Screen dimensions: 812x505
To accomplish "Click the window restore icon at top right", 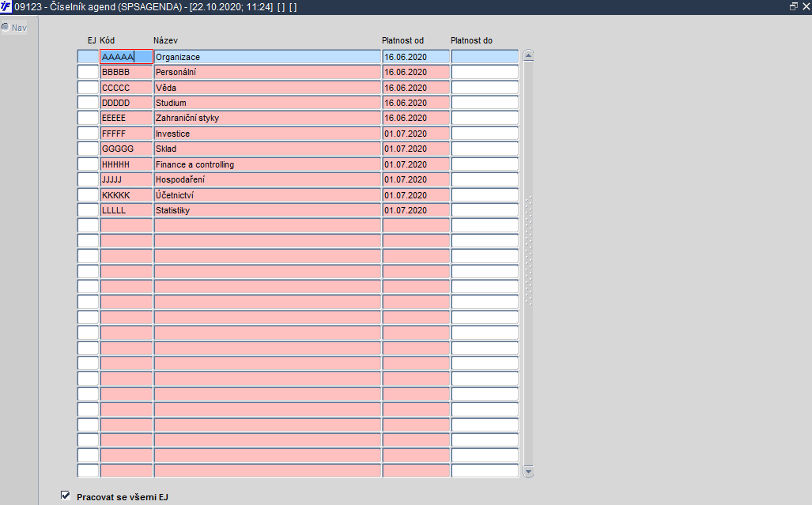I will (793, 7).
